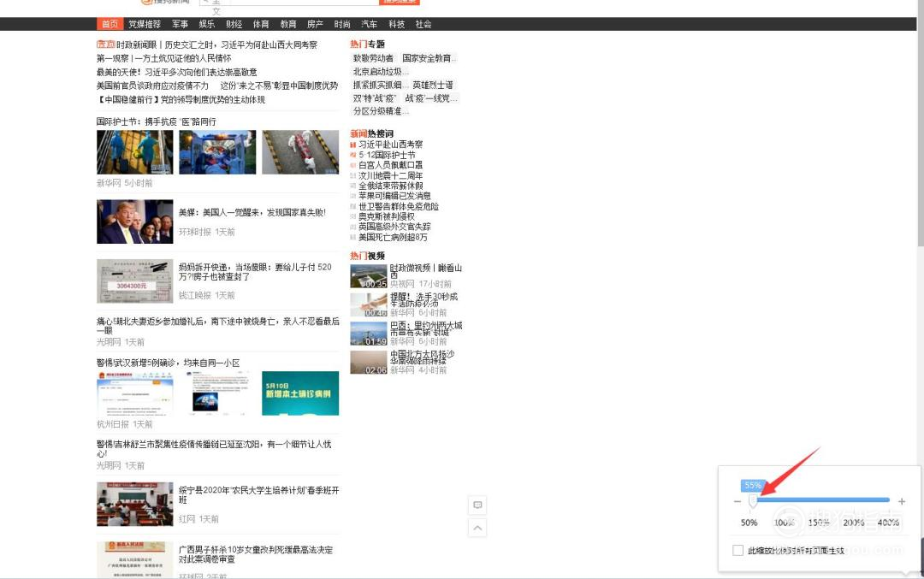
Task: Click the minus button to zoom out
Action: (737, 501)
